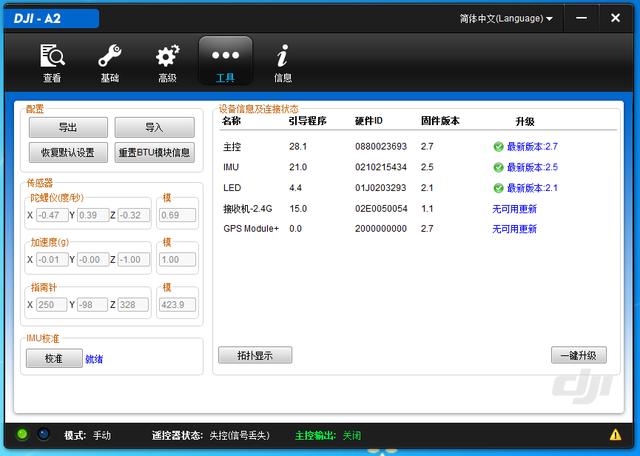The image size is (640, 456).
Task: Click compass Z field showing 328
Action: [x=133, y=305]
